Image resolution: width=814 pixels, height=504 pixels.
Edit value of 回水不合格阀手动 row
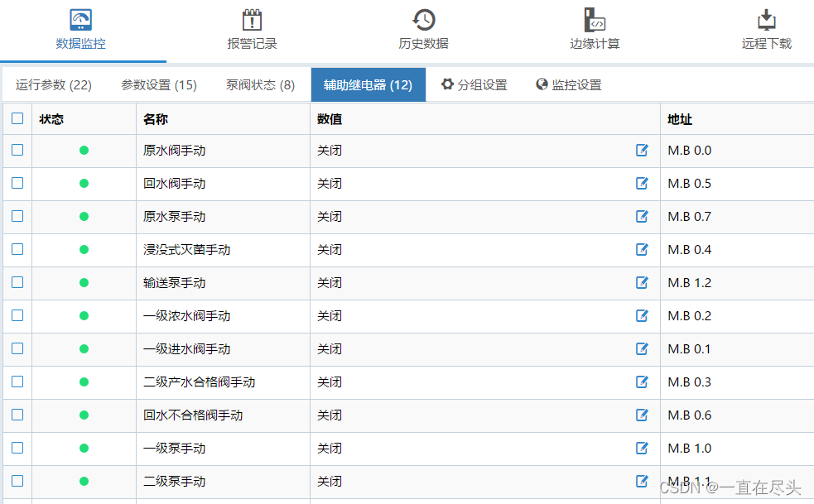pos(642,415)
